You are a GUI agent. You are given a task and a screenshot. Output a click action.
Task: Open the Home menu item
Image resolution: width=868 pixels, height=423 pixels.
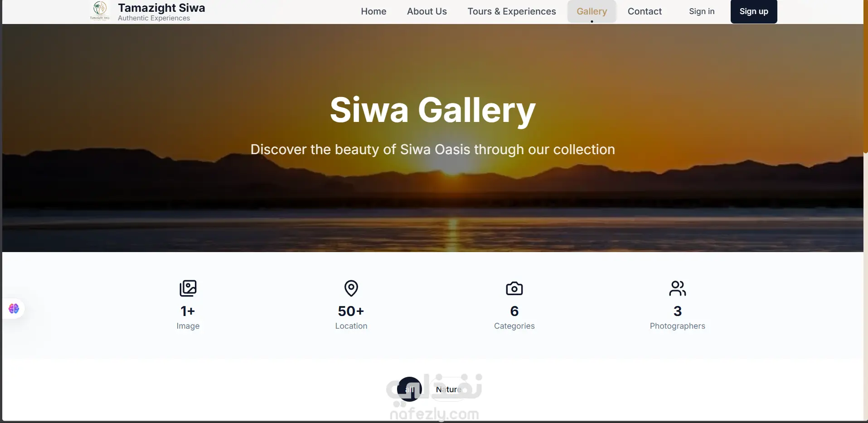373,11
